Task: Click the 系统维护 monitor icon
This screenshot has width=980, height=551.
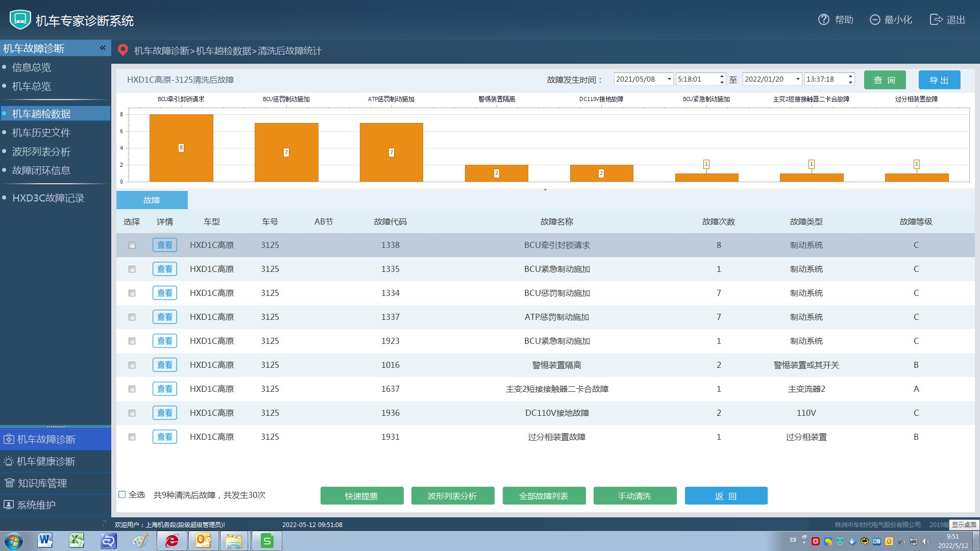Action: click(9, 505)
